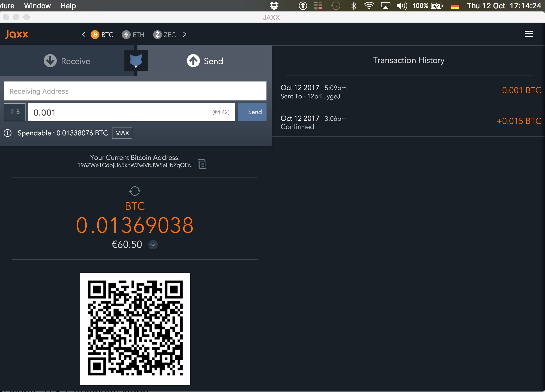
Task: Open Time Machine menu bar icon
Action: 335,6
